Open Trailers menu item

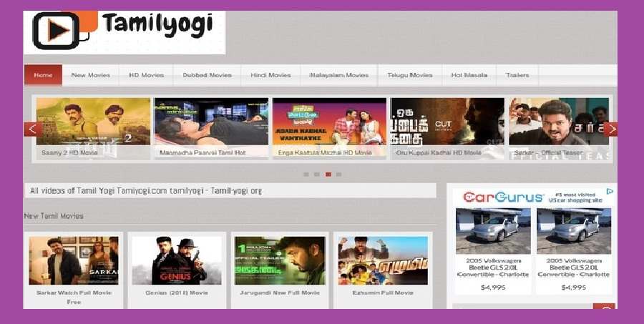tap(517, 75)
